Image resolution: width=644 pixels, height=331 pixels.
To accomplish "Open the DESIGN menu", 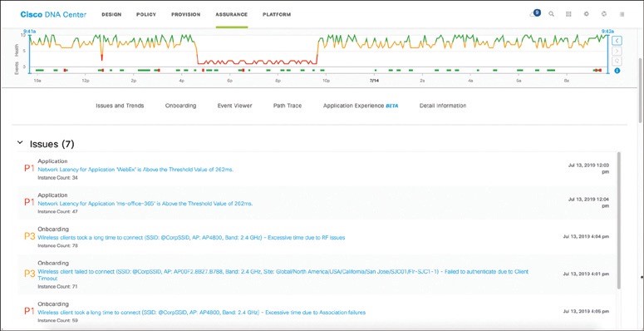I will coord(111,14).
